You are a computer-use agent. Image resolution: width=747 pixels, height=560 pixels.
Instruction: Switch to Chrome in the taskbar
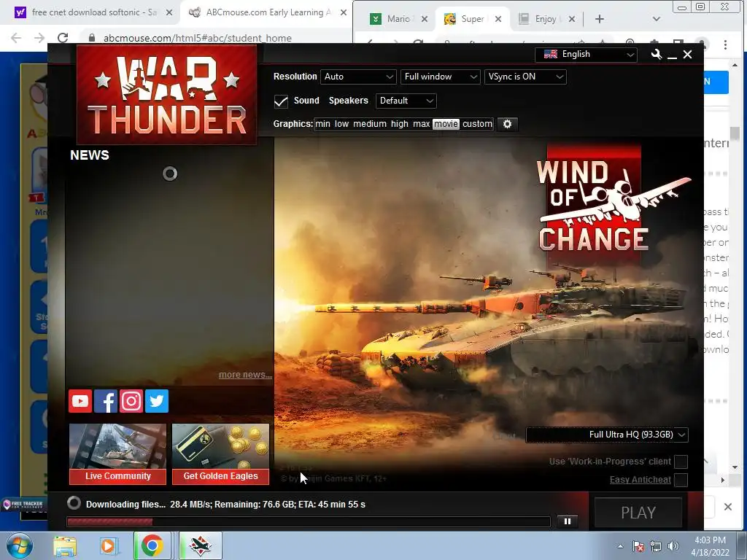pos(152,545)
